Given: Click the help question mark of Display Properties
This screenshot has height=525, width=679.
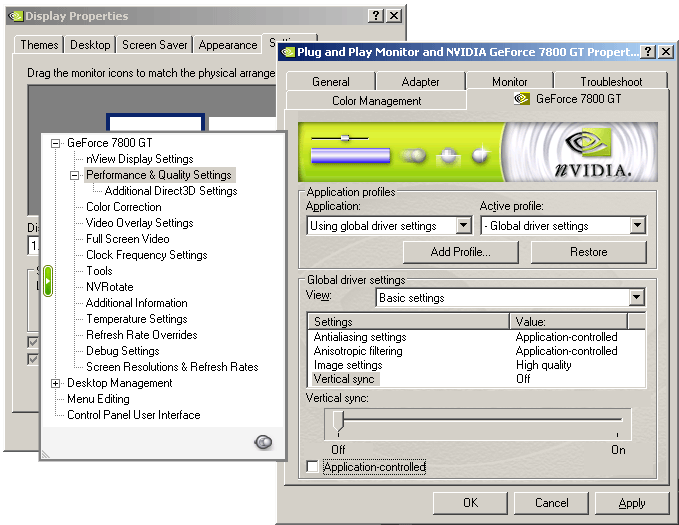Looking at the screenshot, I should (x=375, y=16).
